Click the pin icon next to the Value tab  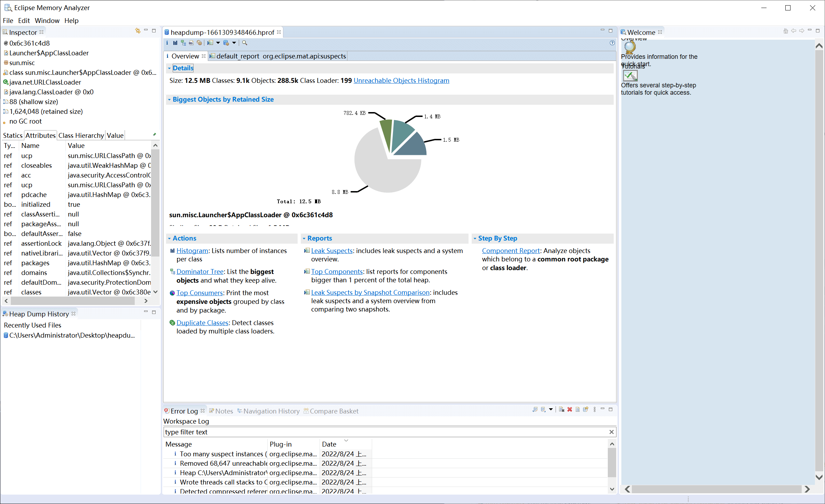(155, 135)
